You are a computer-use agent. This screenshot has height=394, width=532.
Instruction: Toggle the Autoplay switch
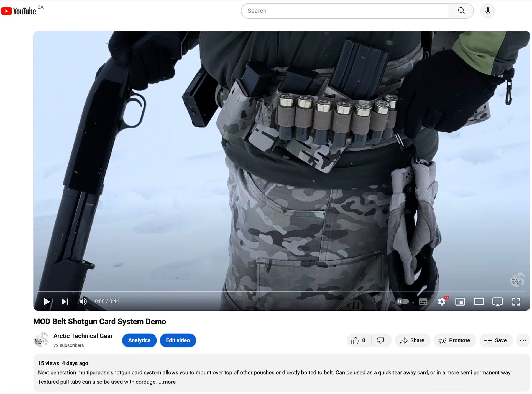[x=403, y=301]
